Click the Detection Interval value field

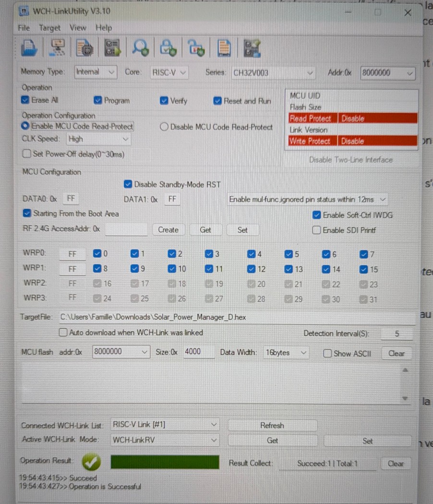click(397, 334)
